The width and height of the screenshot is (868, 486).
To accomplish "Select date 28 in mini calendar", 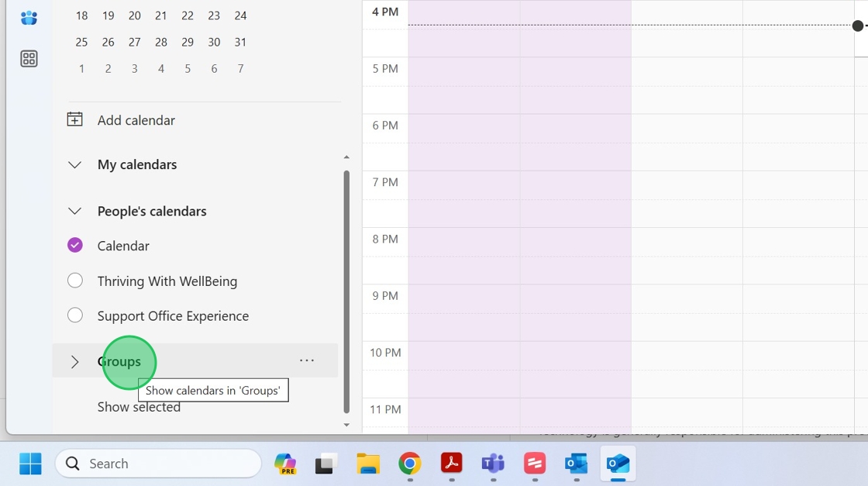I will point(161,42).
